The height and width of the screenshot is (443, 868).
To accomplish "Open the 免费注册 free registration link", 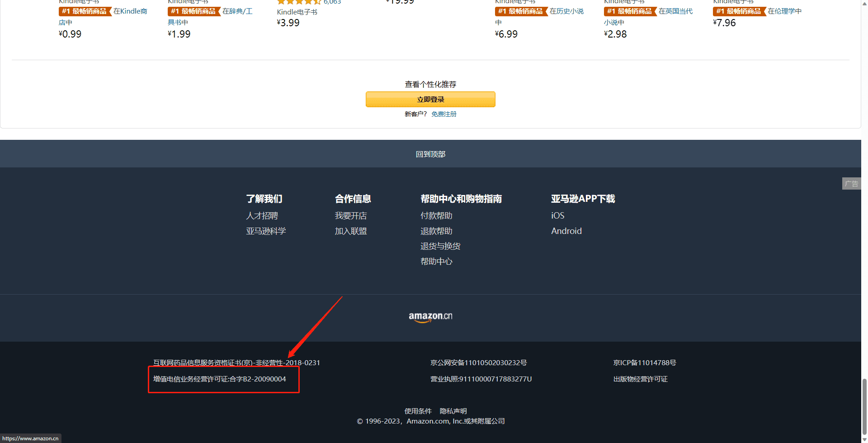I will (x=443, y=114).
